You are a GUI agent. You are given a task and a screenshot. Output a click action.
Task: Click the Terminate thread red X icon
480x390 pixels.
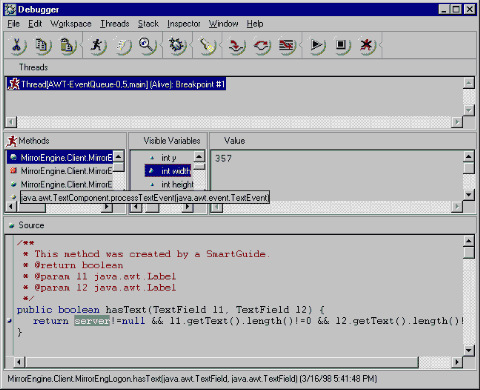pos(367,45)
